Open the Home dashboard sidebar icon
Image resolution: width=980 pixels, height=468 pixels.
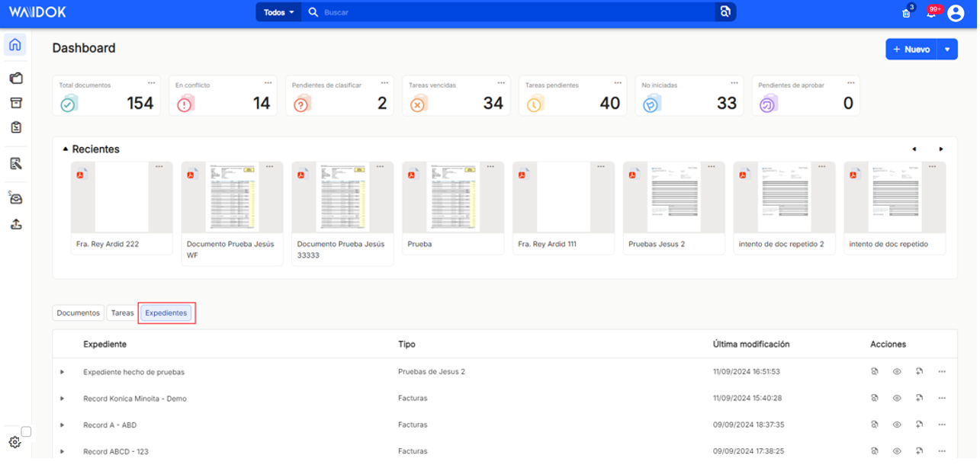coord(14,44)
